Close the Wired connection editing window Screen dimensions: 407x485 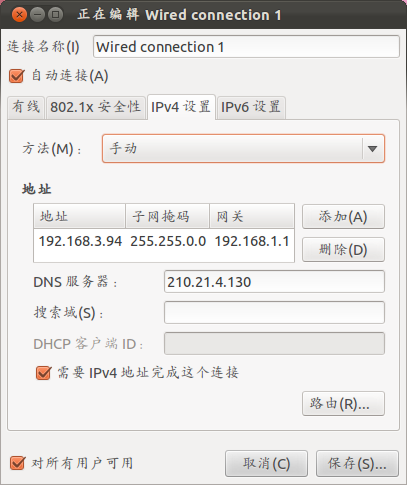(19, 15)
